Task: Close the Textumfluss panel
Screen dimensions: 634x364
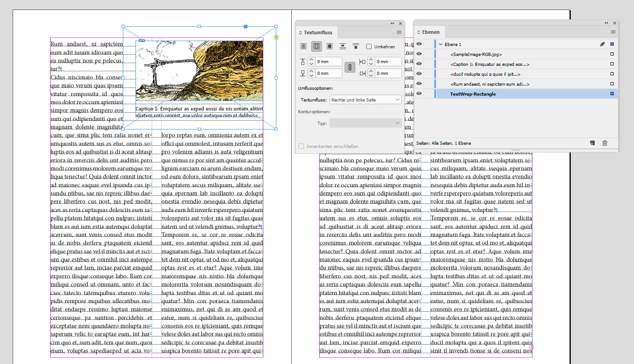Action: pyautogui.click(x=401, y=23)
